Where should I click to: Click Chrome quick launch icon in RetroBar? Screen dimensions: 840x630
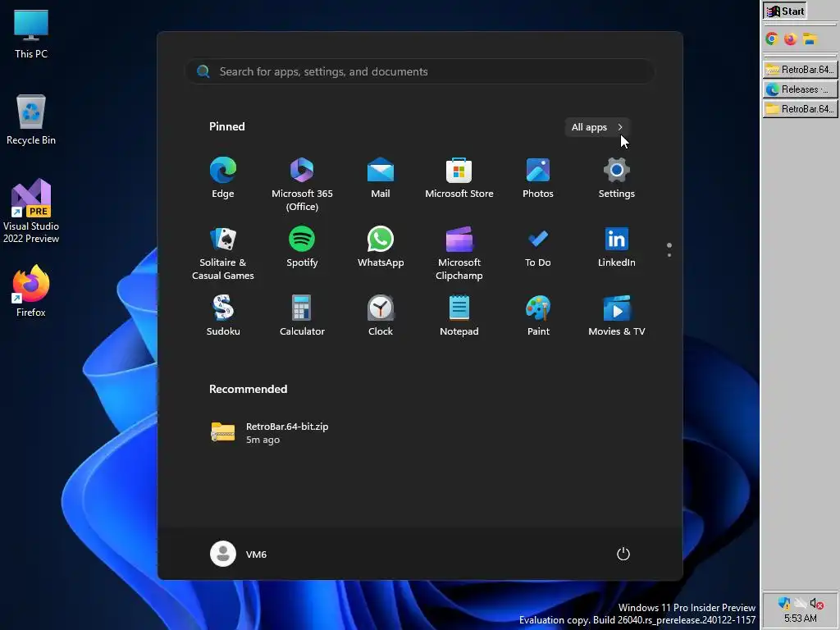[x=771, y=39]
